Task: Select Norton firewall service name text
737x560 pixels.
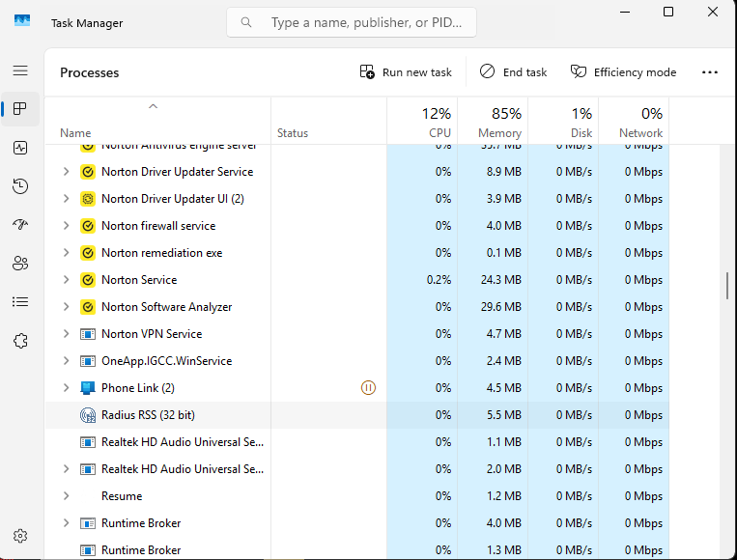Action: (158, 226)
